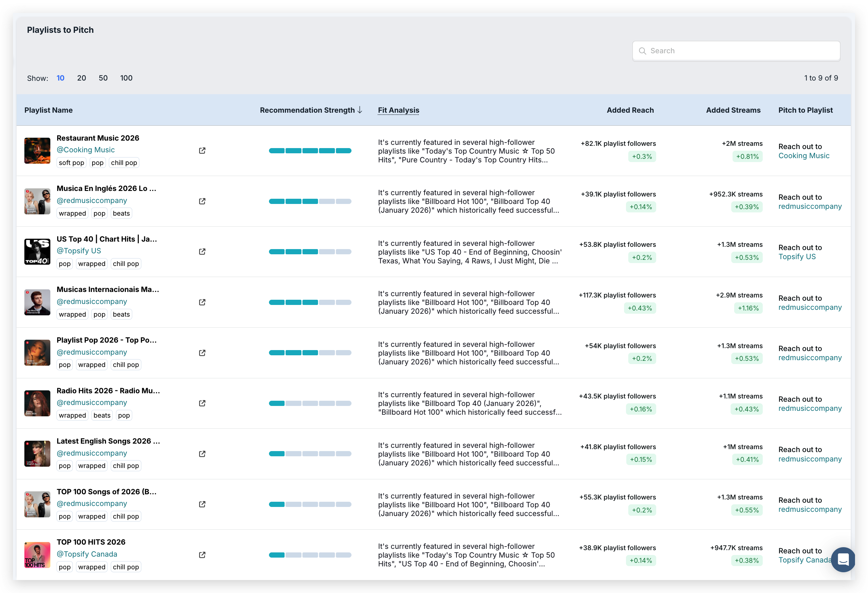Open external link for Latest English Songs
868x593 pixels.
click(x=202, y=454)
